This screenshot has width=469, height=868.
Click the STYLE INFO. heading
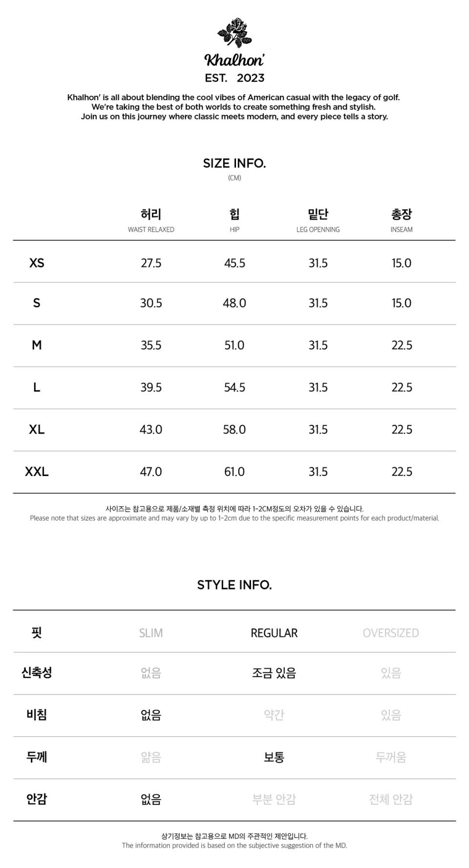234,585
